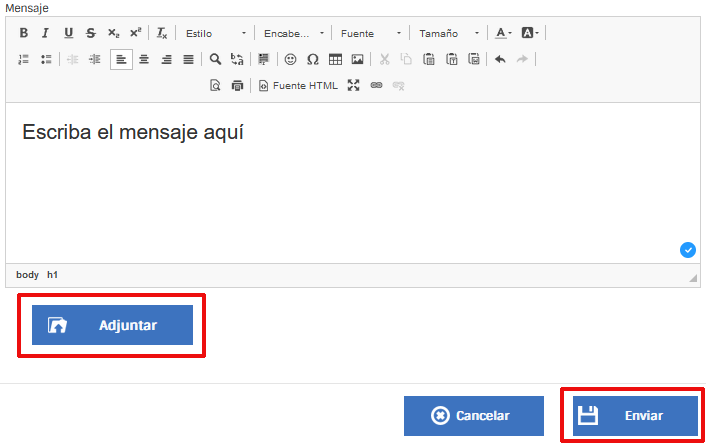Open the Fuente dropdown
The height and width of the screenshot is (444, 706).
tap(371, 33)
